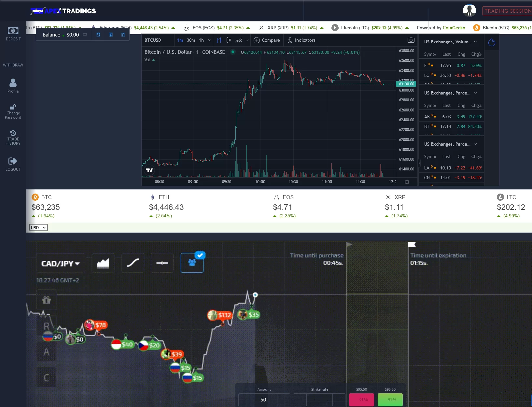Click the small rectangle beside $0.00 balance

pyautogui.click(x=85, y=35)
